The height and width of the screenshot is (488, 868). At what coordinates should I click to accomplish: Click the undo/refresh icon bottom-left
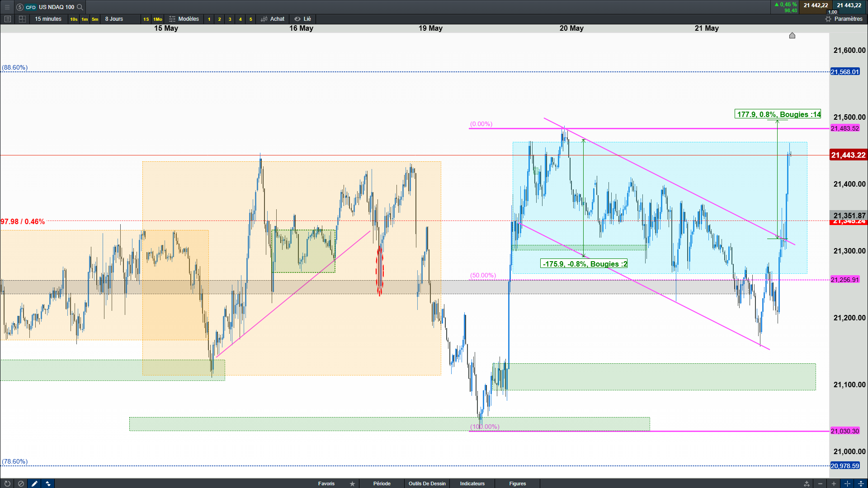[x=7, y=483]
